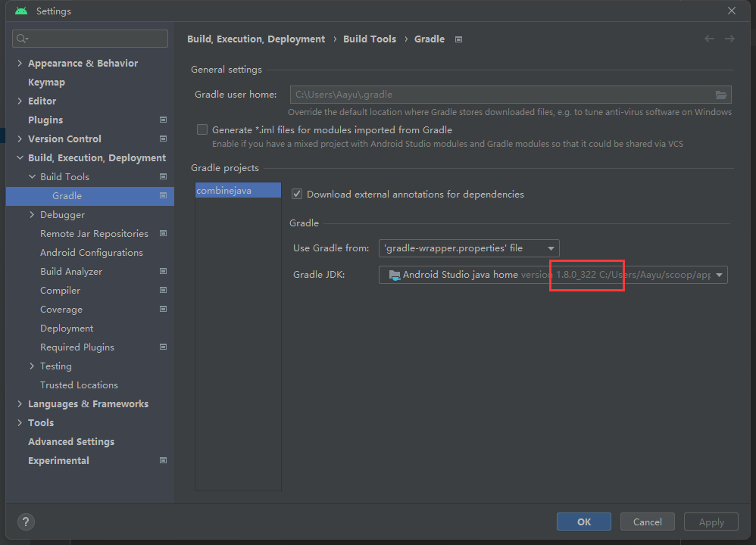
Task: Click the settings search field
Action: tap(91, 39)
